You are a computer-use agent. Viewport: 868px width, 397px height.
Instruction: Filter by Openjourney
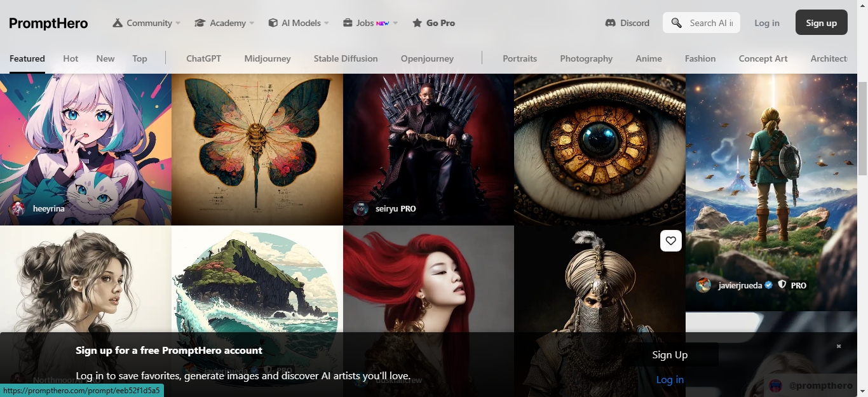pyautogui.click(x=427, y=58)
